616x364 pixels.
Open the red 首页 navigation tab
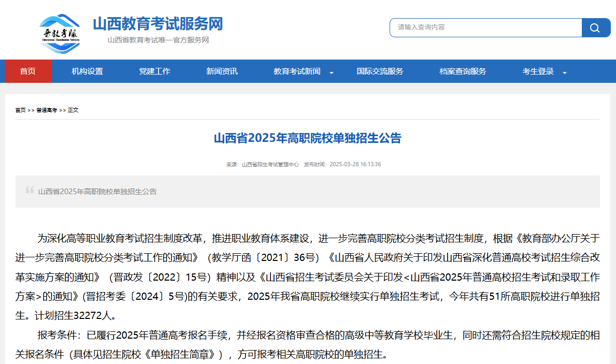pyautogui.click(x=28, y=71)
